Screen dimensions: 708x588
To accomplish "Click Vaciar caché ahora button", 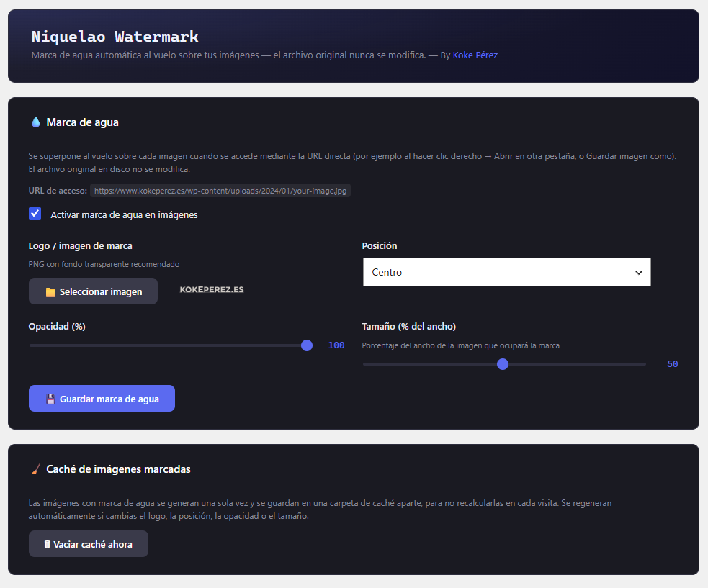I will (x=89, y=544).
